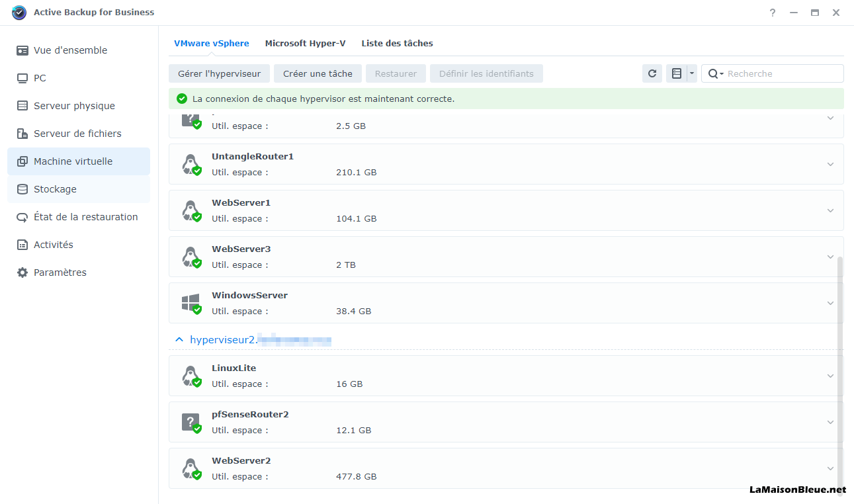854x504 pixels.
Task: Click the Gérer l'hyperviseur button
Action: coord(219,73)
